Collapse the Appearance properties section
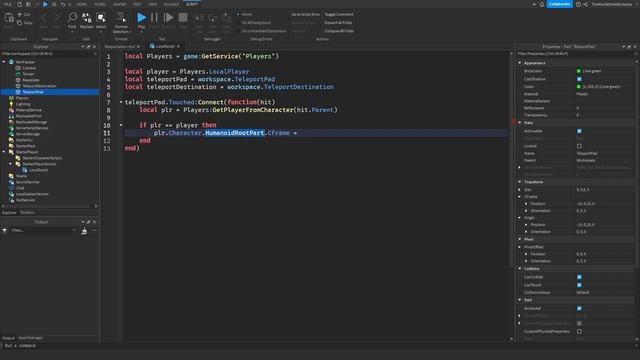640x360 pixels. pyautogui.click(x=520, y=63)
